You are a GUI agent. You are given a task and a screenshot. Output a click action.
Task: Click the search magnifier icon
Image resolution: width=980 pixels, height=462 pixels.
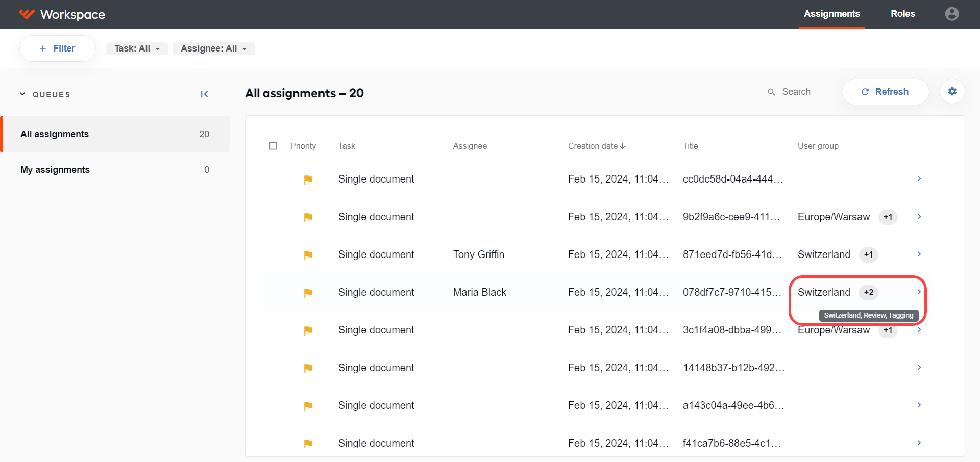tap(771, 92)
